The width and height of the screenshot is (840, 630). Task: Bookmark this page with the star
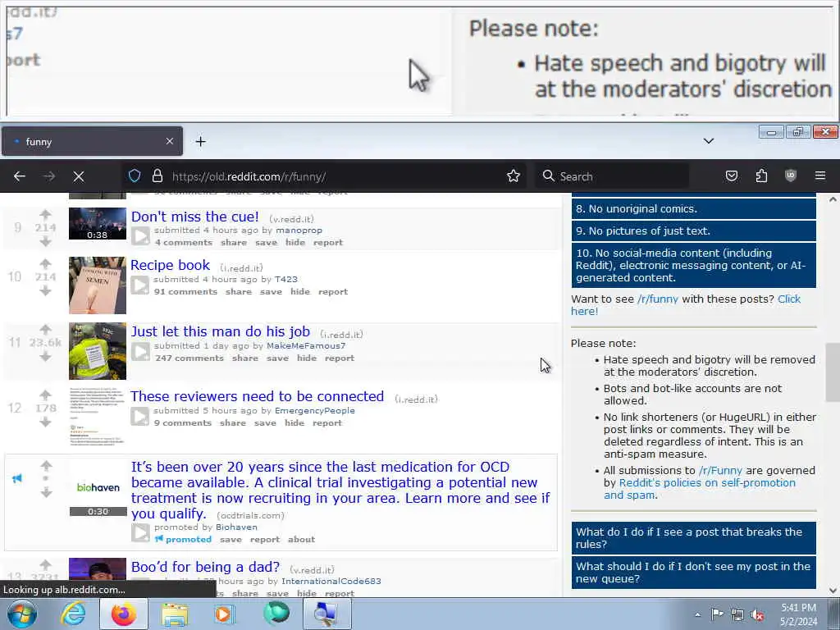pos(514,176)
